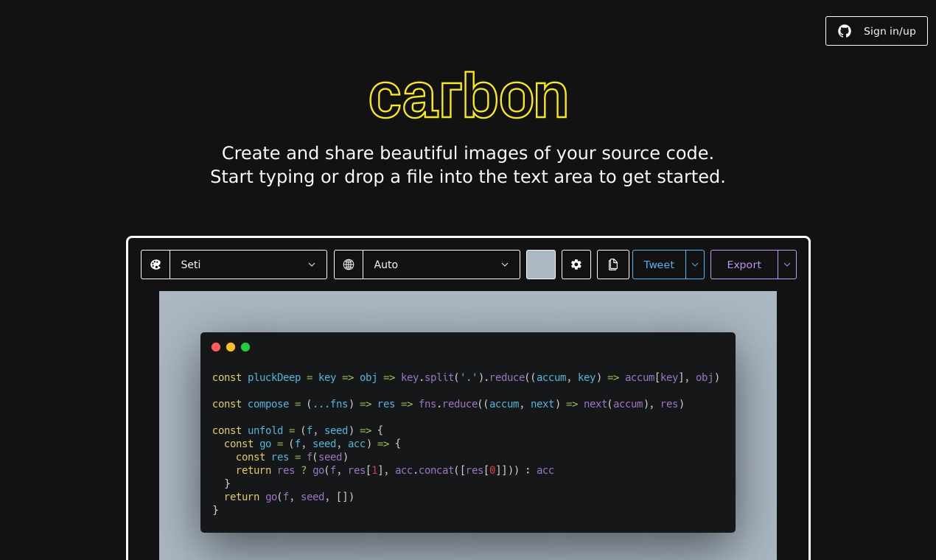The height and width of the screenshot is (560, 936).
Task: Open the Sign in/up text link
Action: 890,31
